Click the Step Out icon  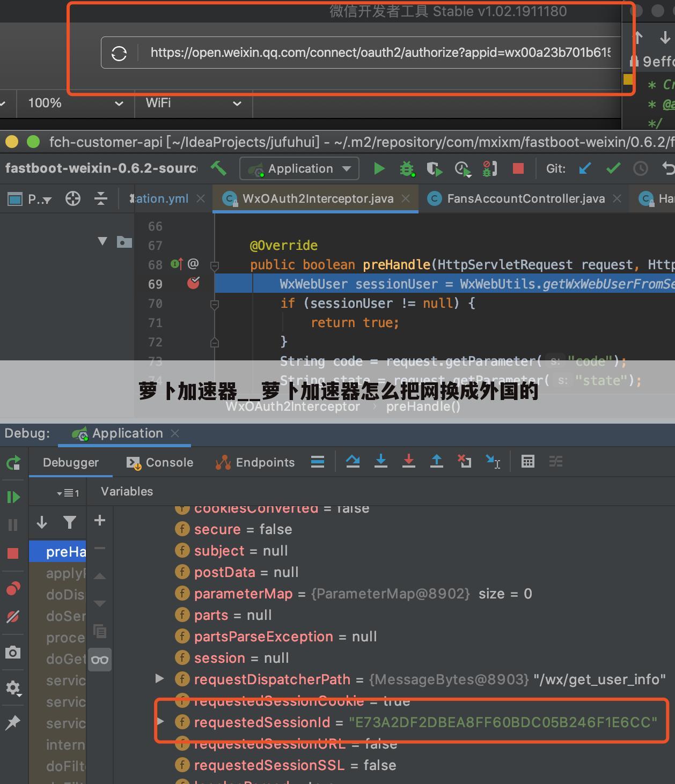coord(437,461)
